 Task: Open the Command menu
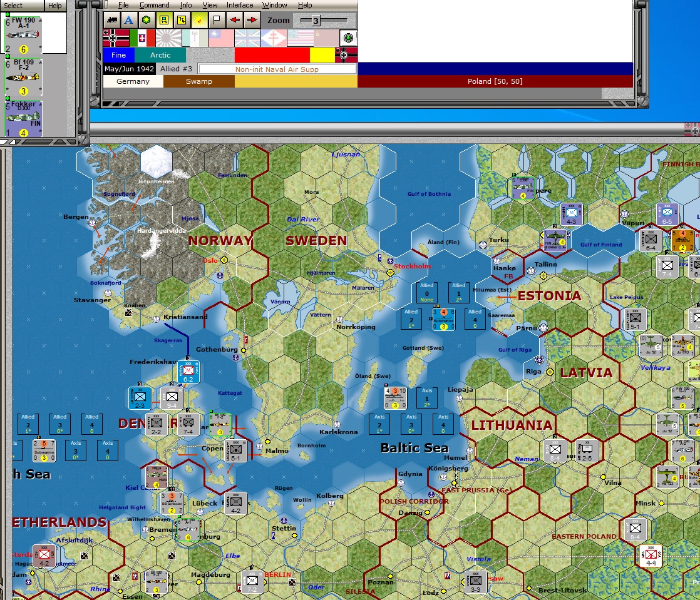[155, 5]
